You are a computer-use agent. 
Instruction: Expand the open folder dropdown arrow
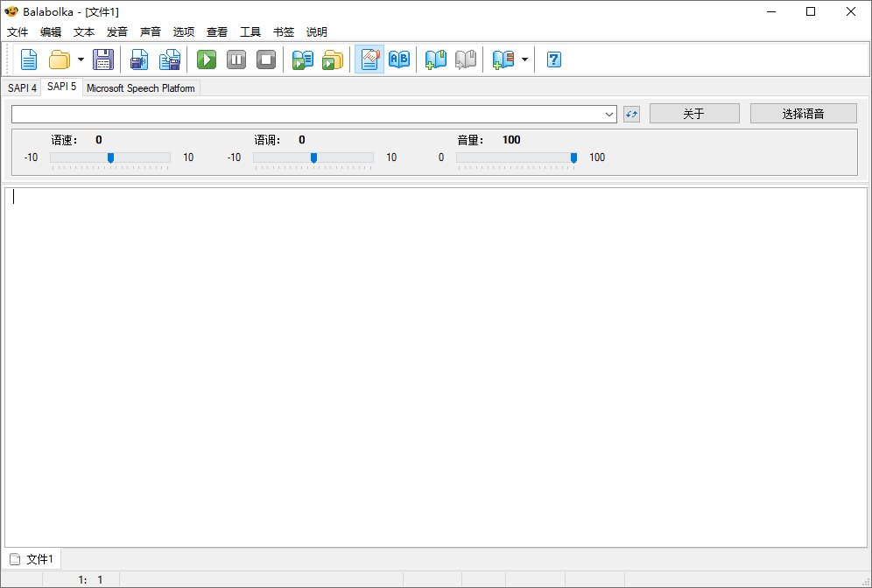point(81,59)
